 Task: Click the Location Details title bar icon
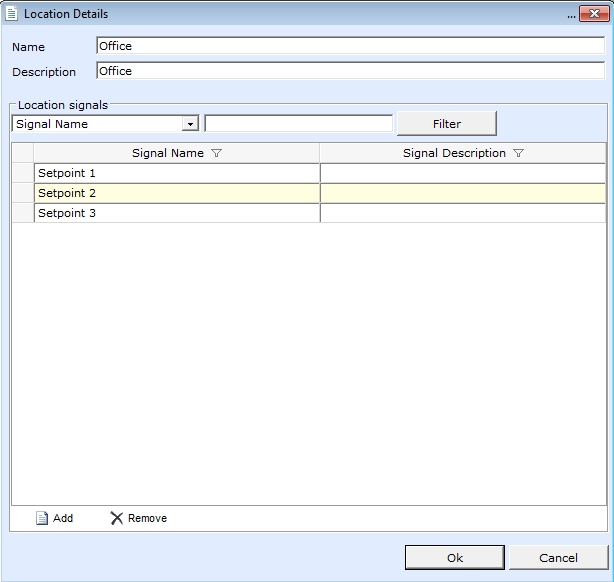click(12, 14)
